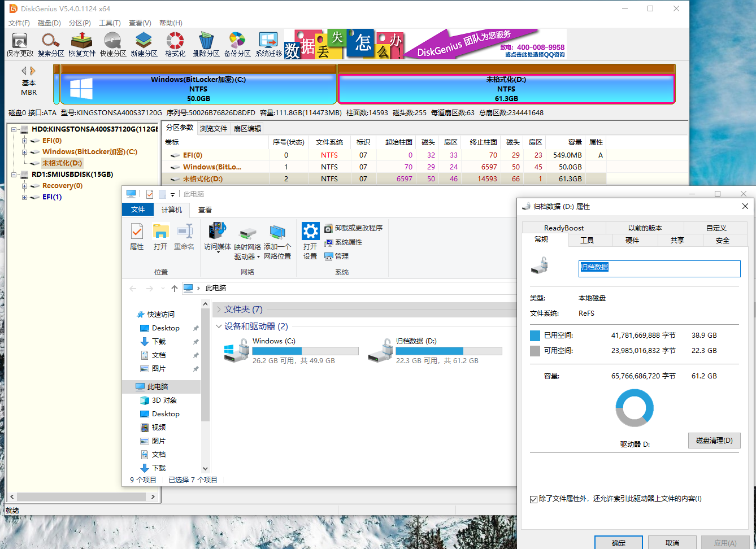Open the 备份分区 tool
Image resolution: width=756 pixels, height=549 pixels.
point(237,45)
